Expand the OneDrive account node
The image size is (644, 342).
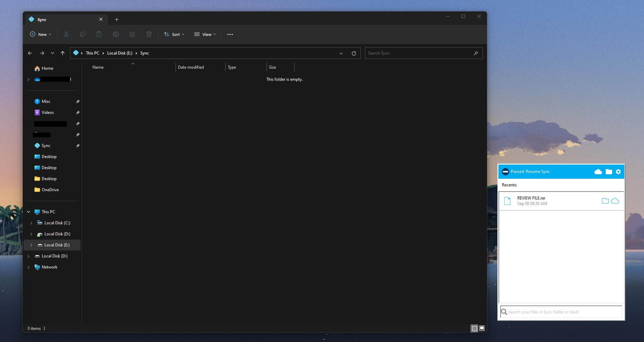[x=29, y=79]
